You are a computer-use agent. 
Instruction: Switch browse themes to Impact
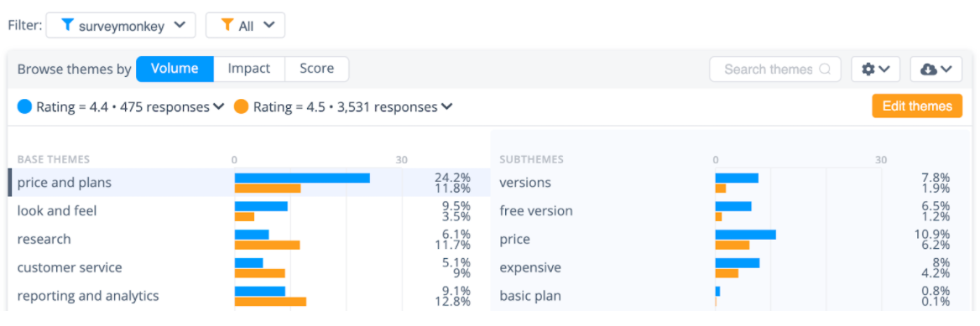coord(248,69)
